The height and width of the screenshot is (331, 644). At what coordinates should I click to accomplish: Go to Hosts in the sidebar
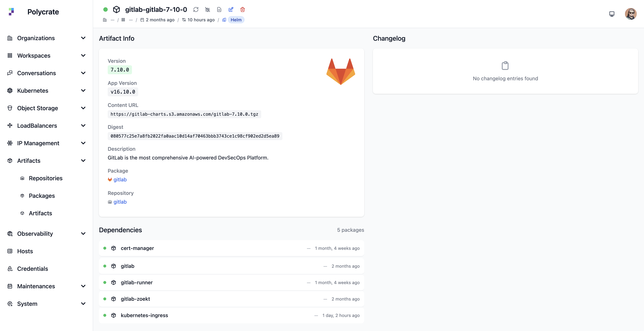25,251
